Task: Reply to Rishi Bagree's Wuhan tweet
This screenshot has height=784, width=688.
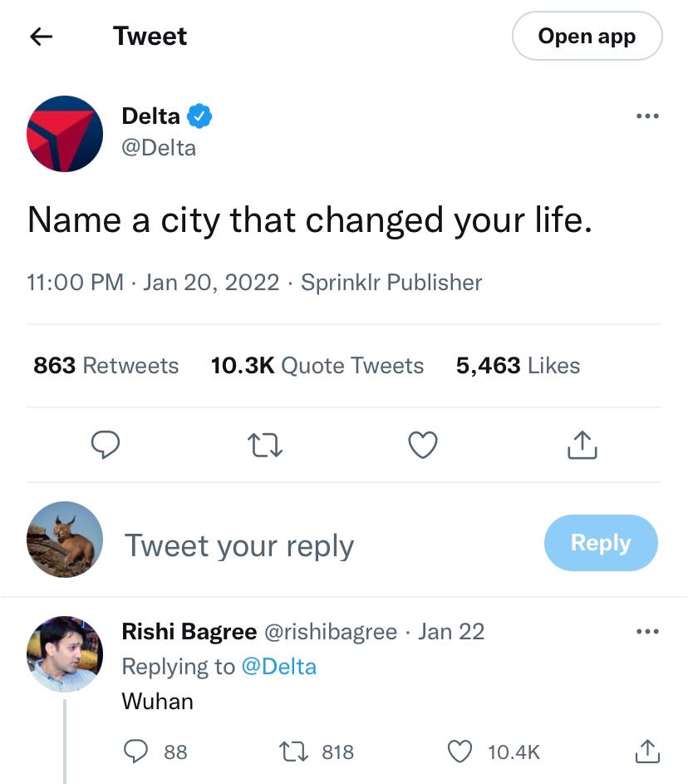Action: pos(135,752)
